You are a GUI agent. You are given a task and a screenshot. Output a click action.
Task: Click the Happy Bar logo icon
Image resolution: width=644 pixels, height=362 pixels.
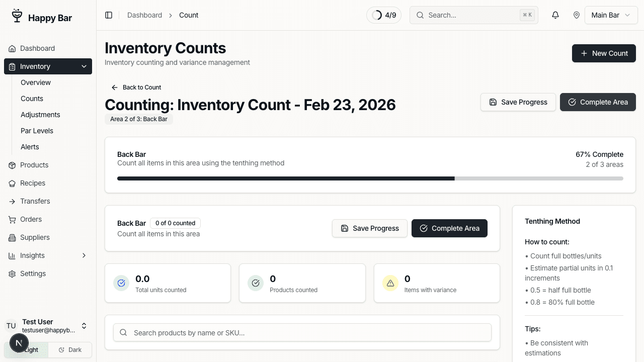tap(17, 17)
